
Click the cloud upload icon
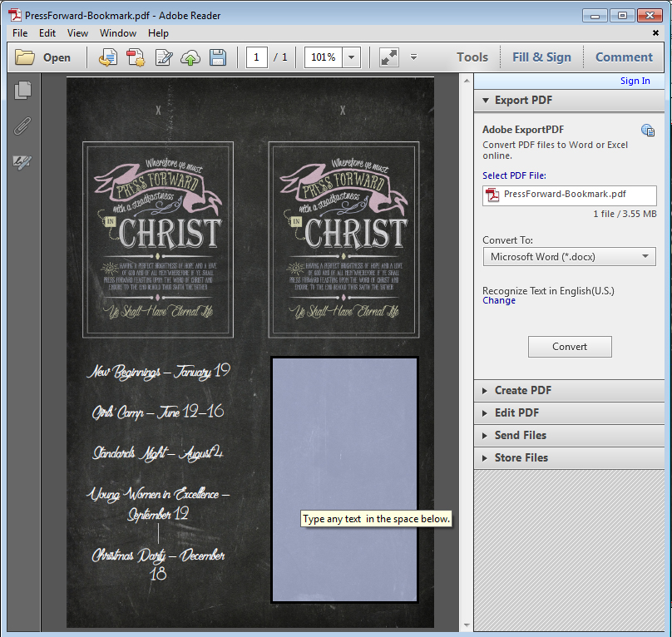tap(190, 57)
